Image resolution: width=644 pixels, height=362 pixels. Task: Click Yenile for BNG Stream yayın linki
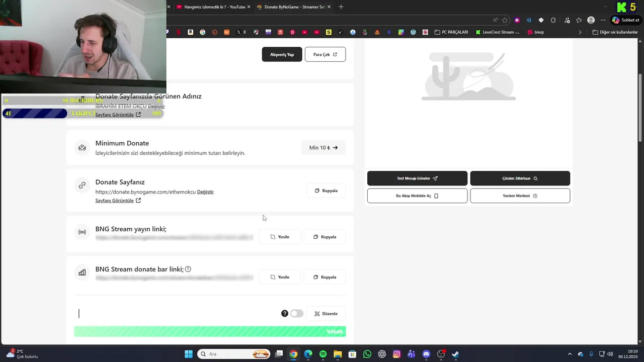pyautogui.click(x=280, y=237)
